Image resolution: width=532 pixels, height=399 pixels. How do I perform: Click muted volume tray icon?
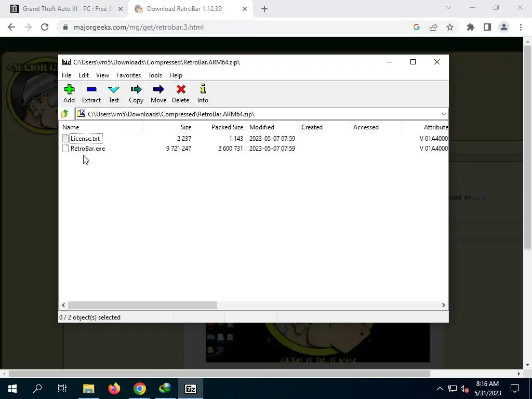[464, 389]
